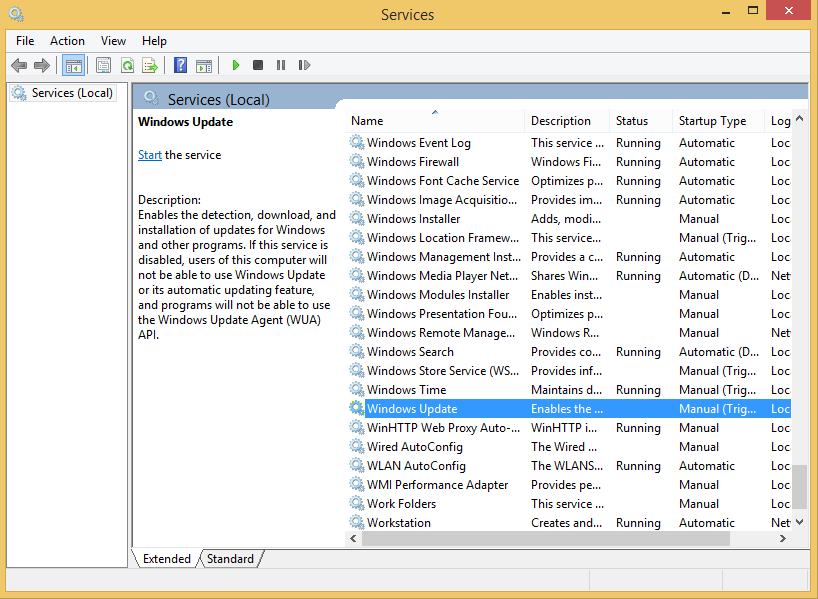This screenshot has width=818, height=599.
Task: Open the File menu
Action: tap(25, 41)
